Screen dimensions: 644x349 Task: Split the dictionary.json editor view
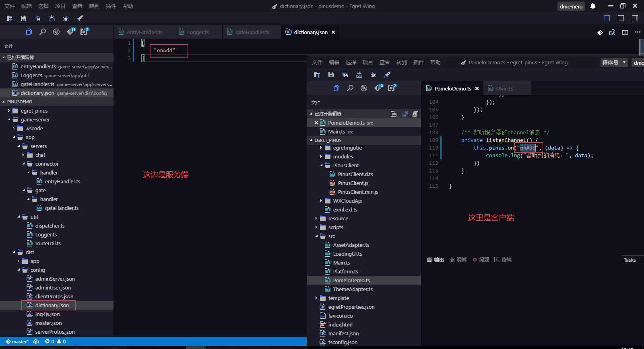click(x=625, y=32)
